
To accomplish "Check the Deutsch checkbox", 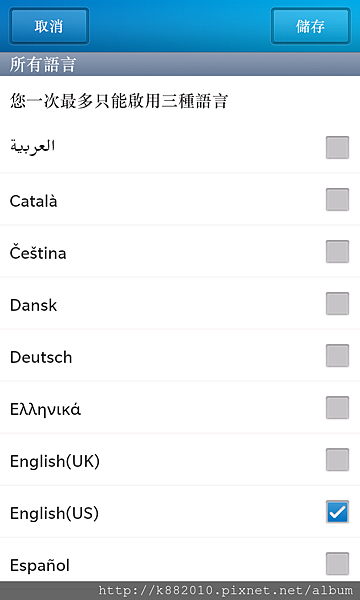I will [x=337, y=355].
